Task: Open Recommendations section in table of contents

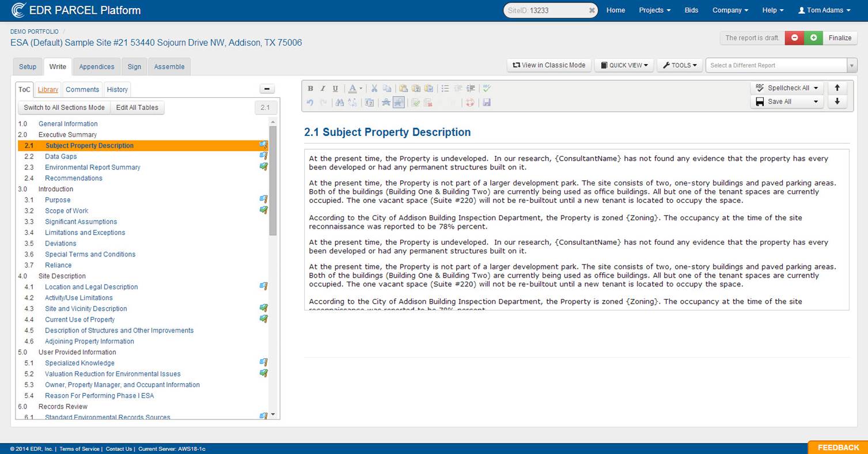Action: click(x=74, y=178)
